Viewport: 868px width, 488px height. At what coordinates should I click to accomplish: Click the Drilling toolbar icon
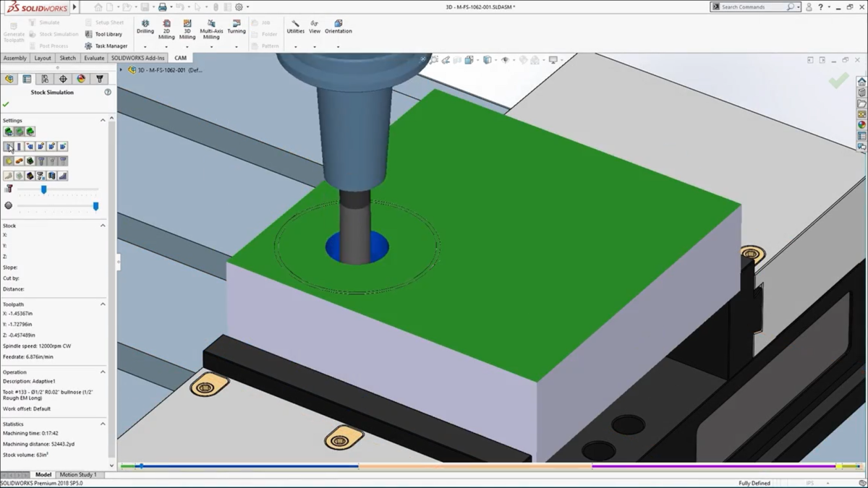[145, 23]
